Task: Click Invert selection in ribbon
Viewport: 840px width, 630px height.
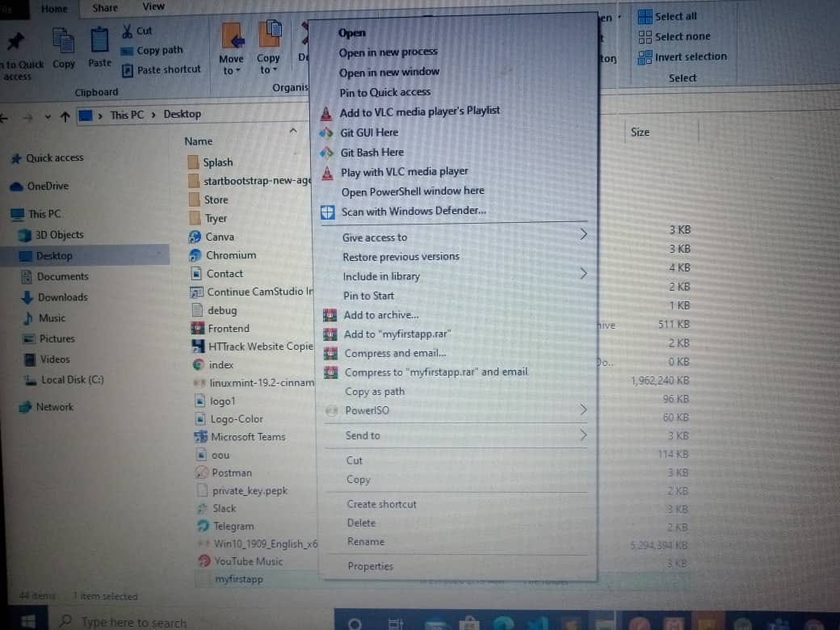Action: (682, 57)
